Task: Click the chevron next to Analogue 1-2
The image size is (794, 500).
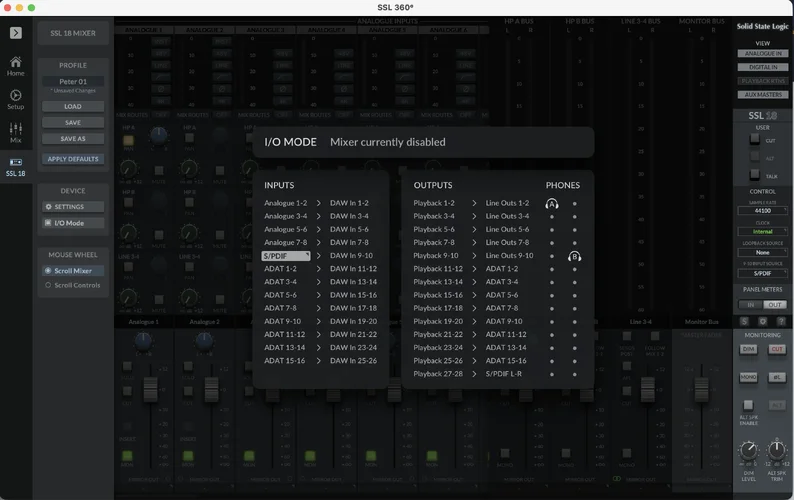Action: click(x=319, y=203)
